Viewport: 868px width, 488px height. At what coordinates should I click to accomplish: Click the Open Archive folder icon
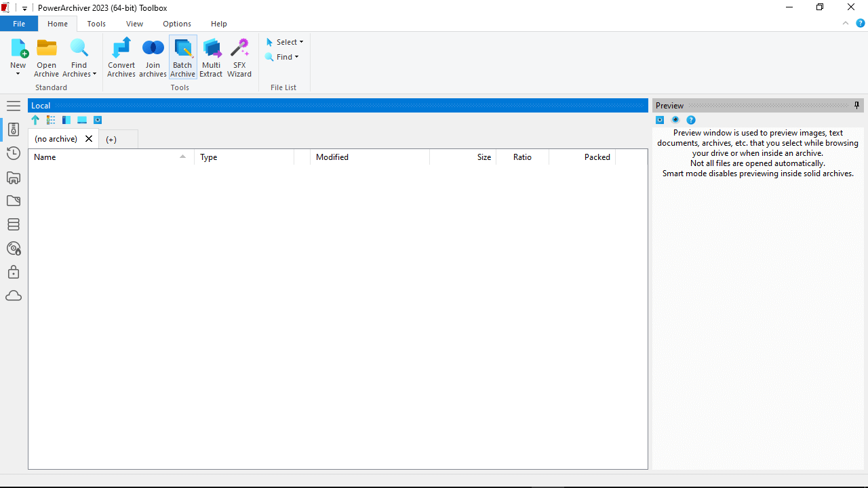pyautogui.click(x=47, y=48)
